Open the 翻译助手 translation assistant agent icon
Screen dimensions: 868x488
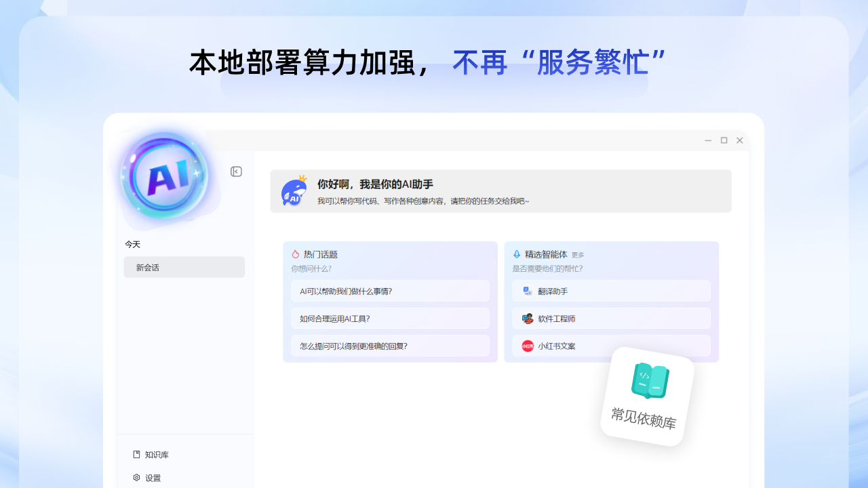(x=527, y=291)
